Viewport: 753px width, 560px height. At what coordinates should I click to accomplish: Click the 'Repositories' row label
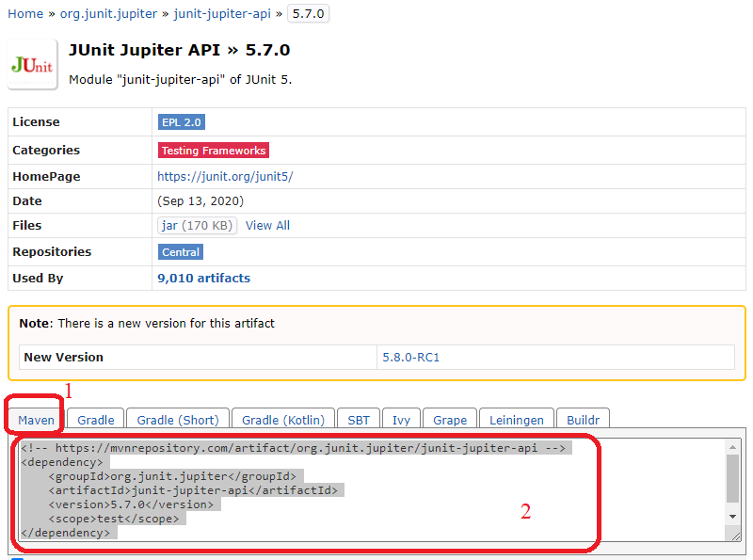coord(52,251)
